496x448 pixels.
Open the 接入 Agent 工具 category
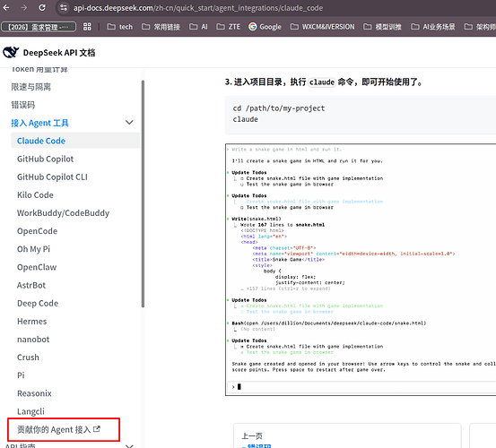click(39, 123)
